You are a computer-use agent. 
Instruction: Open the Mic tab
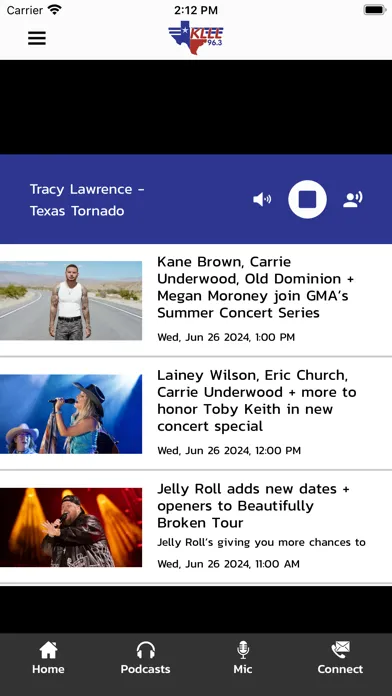[243, 658]
